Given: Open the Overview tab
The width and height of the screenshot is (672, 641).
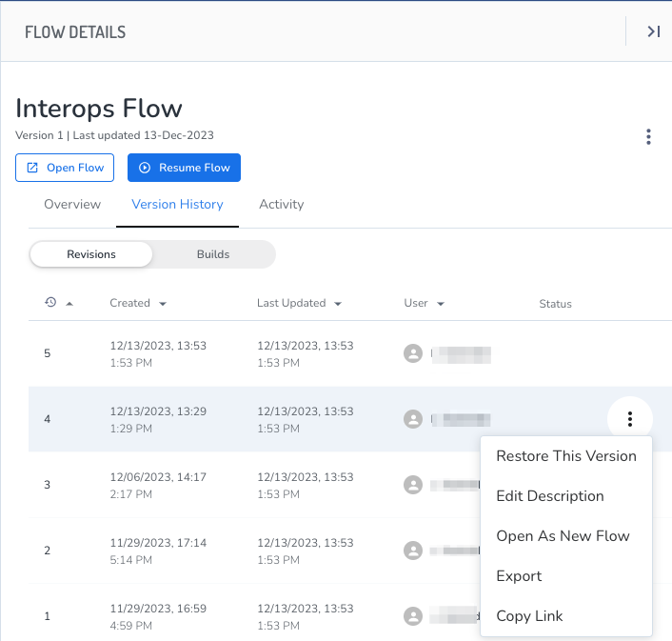Looking at the screenshot, I should [72, 204].
